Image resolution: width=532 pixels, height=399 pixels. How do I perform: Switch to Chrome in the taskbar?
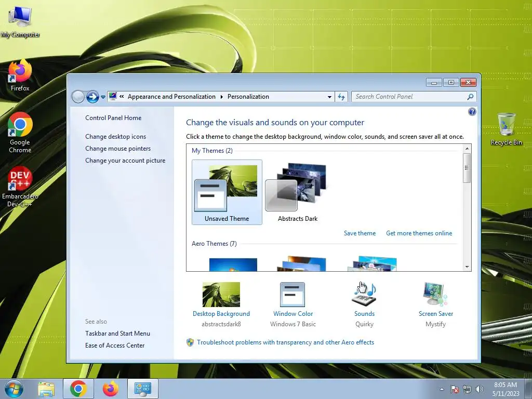tap(78, 389)
